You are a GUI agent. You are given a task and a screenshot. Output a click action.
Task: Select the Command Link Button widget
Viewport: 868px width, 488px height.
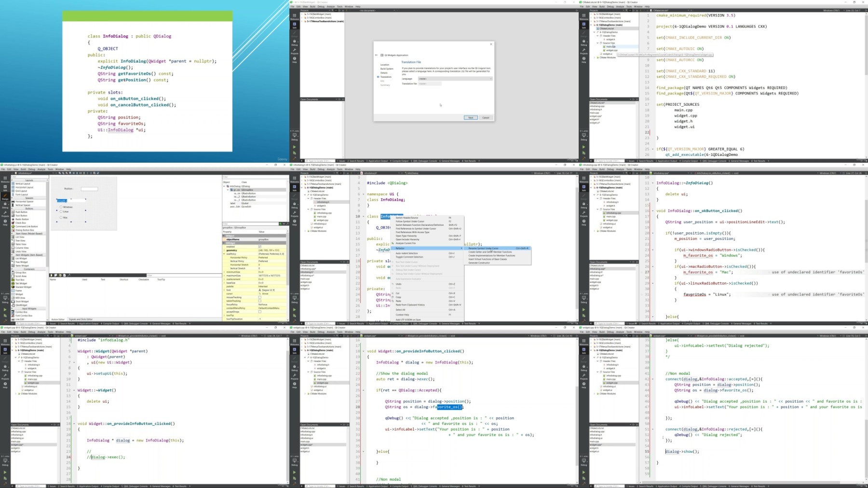pyautogui.click(x=26, y=226)
